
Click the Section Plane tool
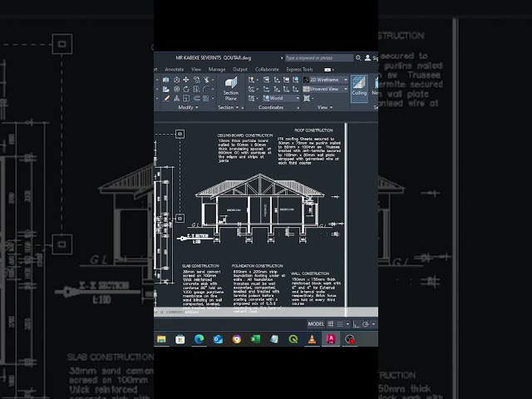click(x=231, y=89)
